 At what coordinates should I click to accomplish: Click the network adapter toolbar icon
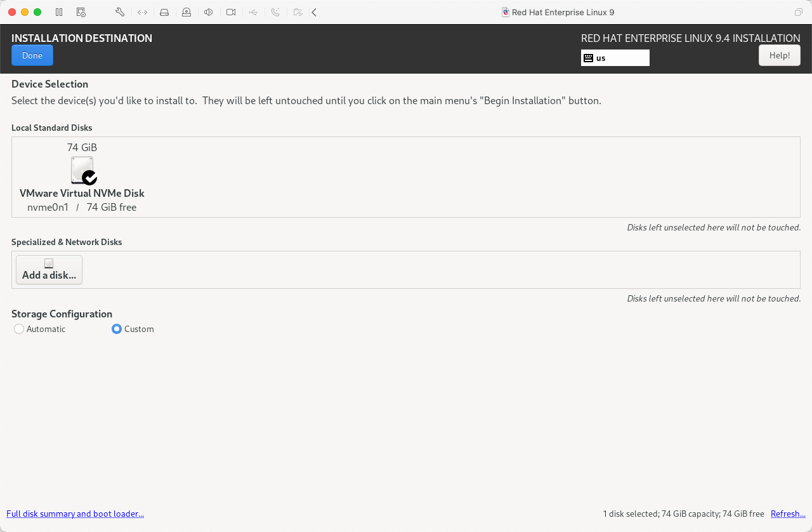click(142, 12)
